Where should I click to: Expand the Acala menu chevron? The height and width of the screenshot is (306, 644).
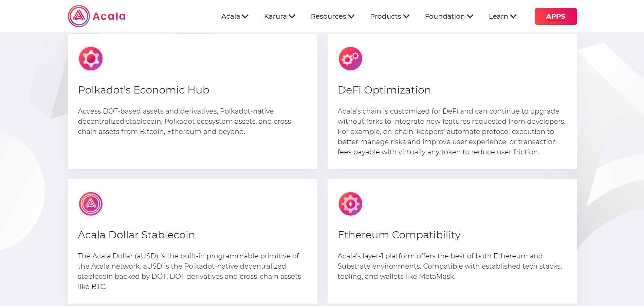(245, 16)
